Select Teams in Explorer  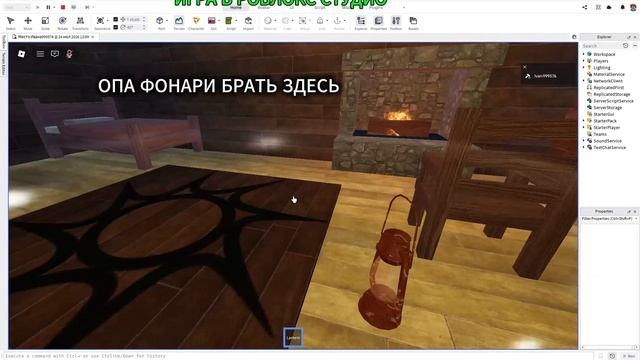[600, 134]
